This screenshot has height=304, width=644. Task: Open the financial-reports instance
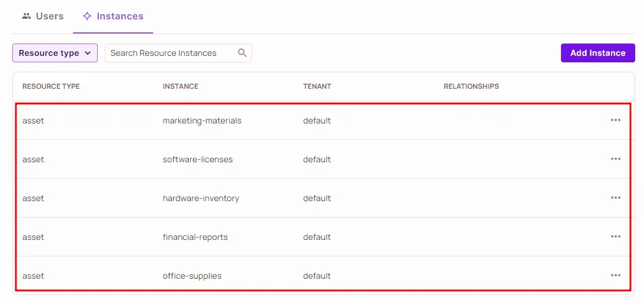pos(195,237)
